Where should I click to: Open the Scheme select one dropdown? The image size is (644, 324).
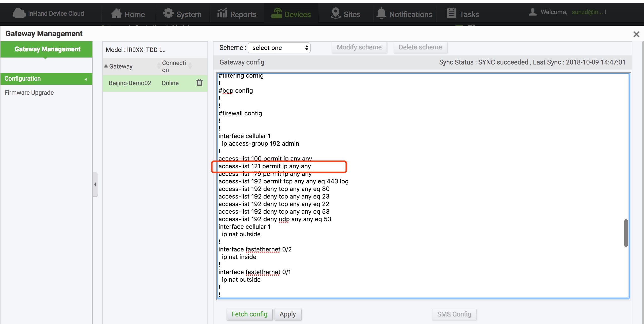pyautogui.click(x=279, y=48)
